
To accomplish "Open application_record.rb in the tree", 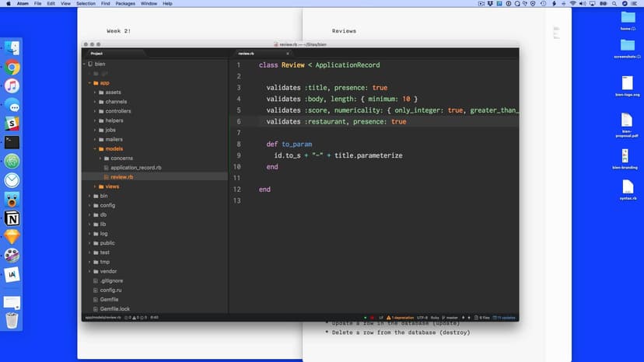I will click(x=135, y=167).
